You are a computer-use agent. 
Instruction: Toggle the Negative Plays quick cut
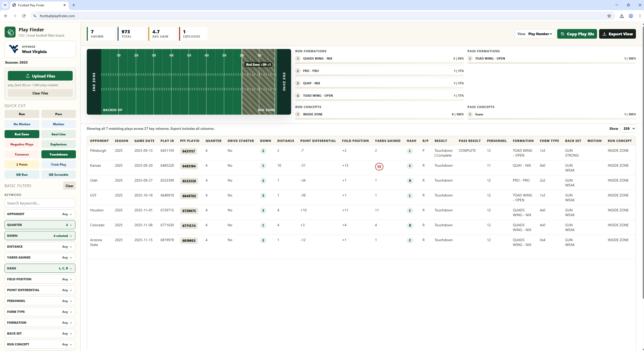point(22,144)
